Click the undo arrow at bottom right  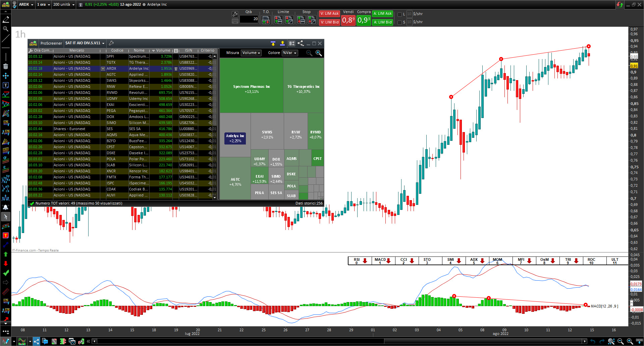tap(593, 341)
